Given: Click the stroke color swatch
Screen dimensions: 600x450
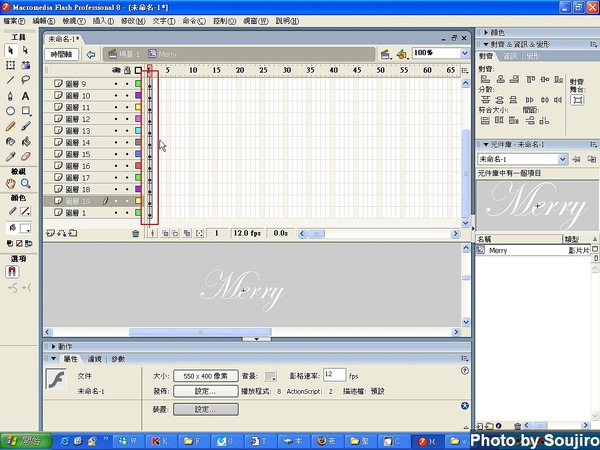Looking at the screenshot, I should click(25, 211).
